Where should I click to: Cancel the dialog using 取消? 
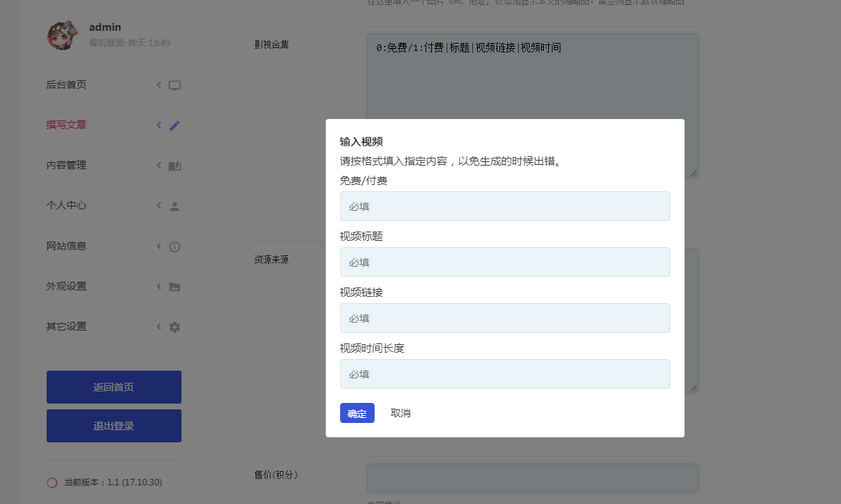tap(400, 413)
